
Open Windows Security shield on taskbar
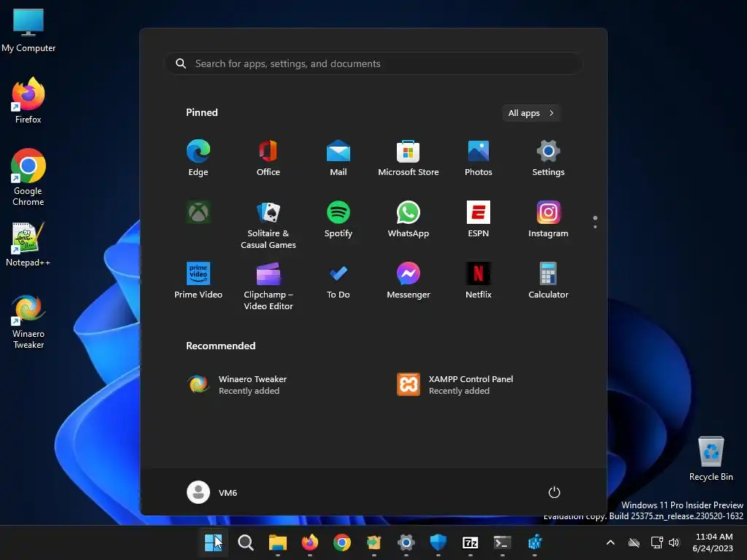coord(438,542)
